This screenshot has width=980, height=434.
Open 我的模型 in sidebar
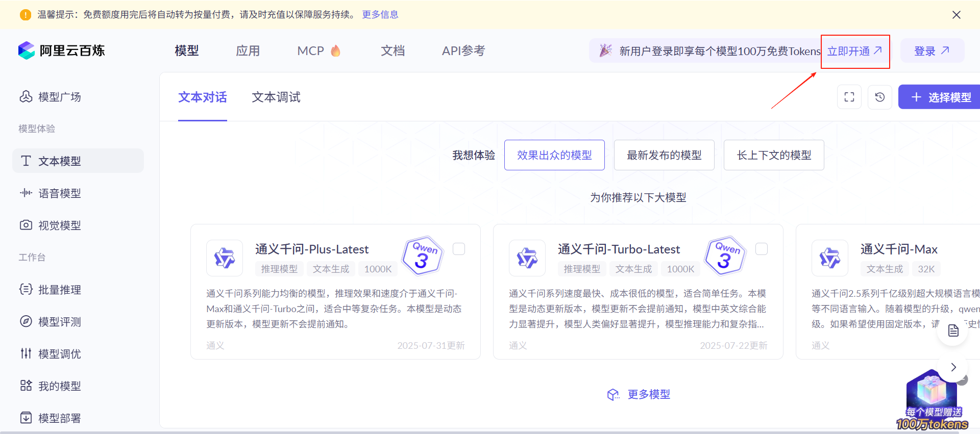coord(50,386)
